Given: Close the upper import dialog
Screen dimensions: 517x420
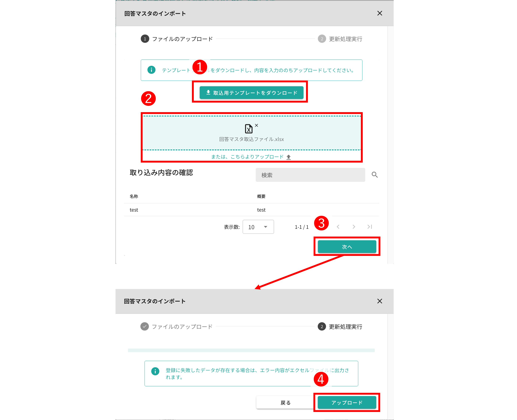Looking at the screenshot, I should coord(380,13).
